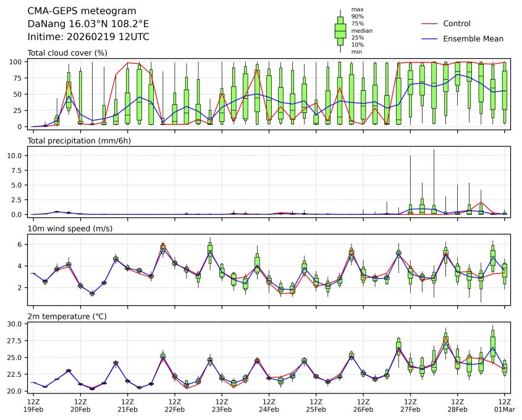
Task: Select the 2m temperature panel title
Action: point(67,317)
